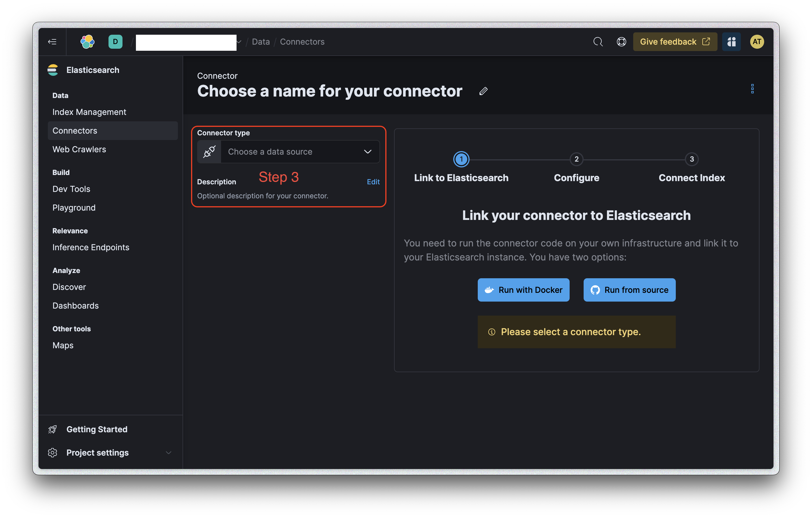Open Getting Started link

pyautogui.click(x=97, y=429)
